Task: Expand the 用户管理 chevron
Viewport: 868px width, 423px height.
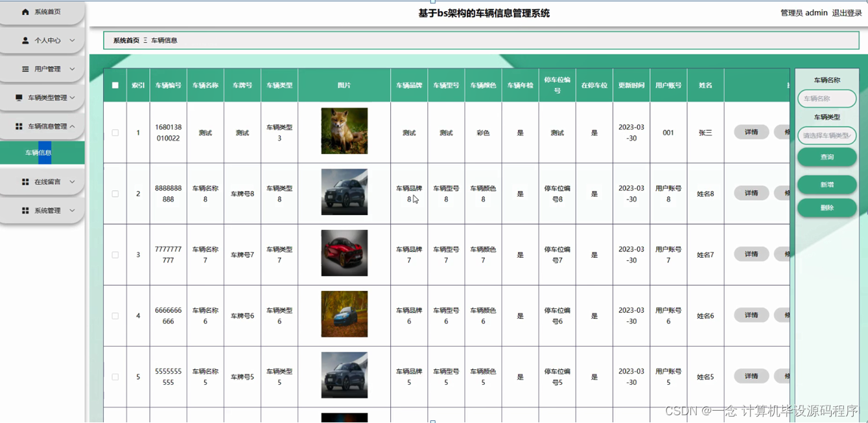Action: click(72, 69)
